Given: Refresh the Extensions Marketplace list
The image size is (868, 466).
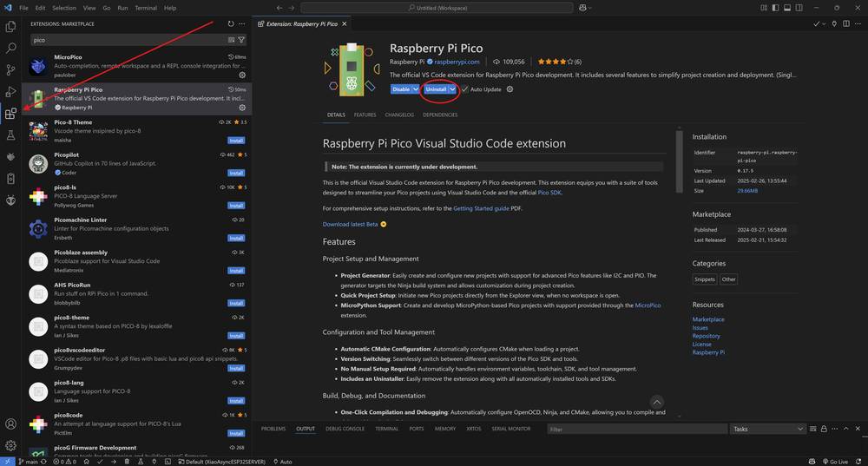Looking at the screenshot, I should [x=231, y=23].
